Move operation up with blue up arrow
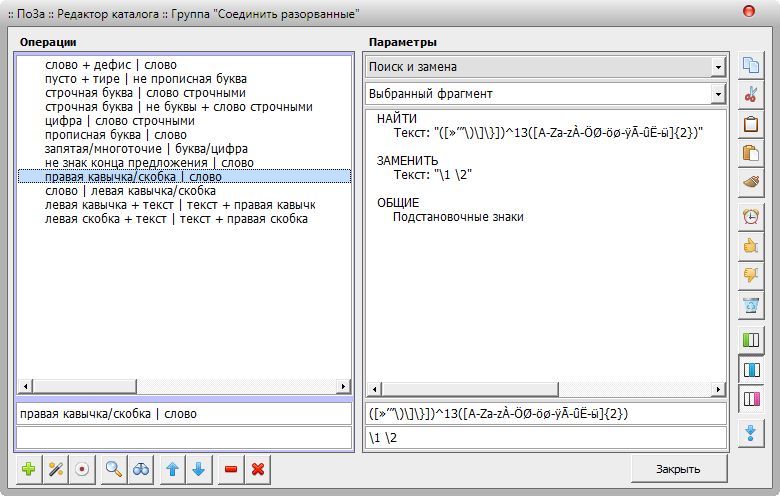This screenshot has width=780, height=496. [173, 469]
